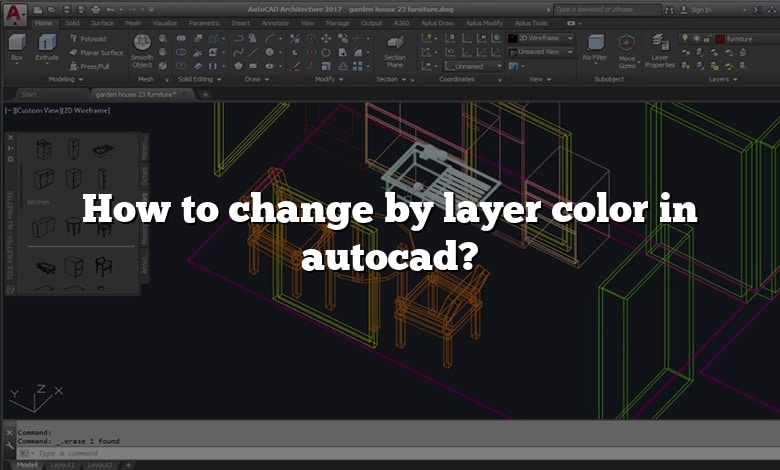
Task: Switch to the Annotate ribbon tab
Action: point(276,22)
